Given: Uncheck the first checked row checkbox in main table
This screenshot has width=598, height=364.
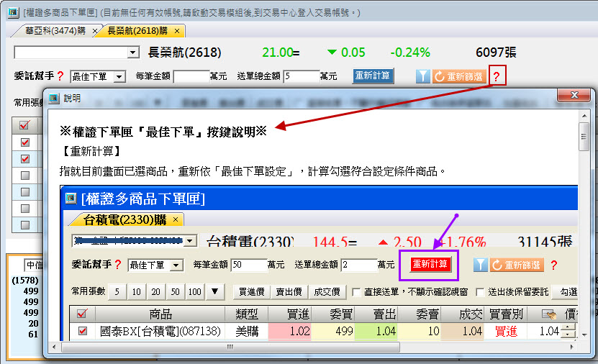Looking at the screenshot, I should tap(24, 142).
